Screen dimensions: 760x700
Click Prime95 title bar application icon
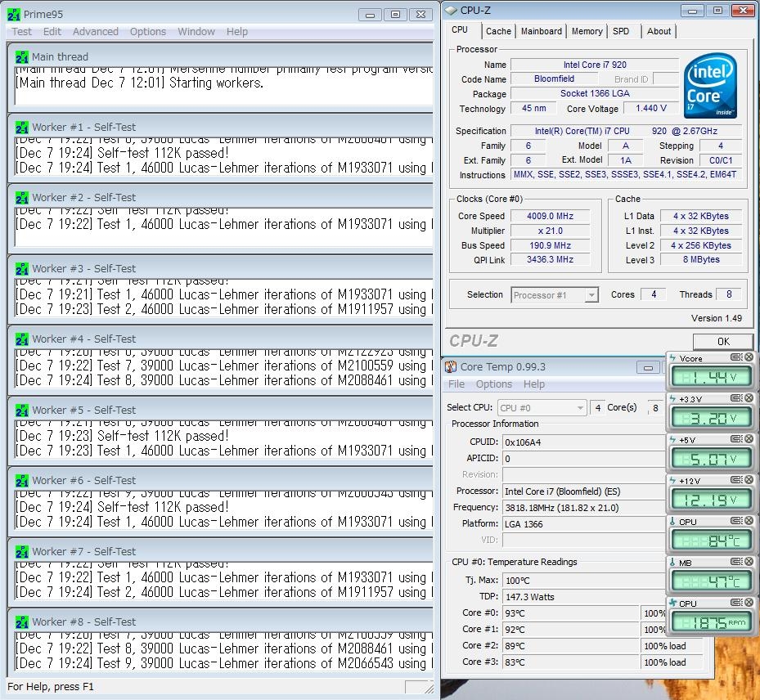[14, 15]
